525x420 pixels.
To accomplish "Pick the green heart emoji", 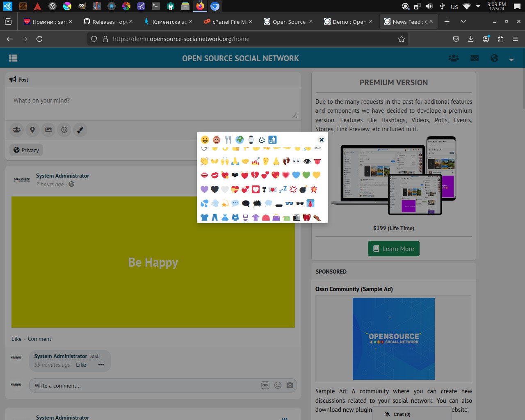I will tap(306, 175).
